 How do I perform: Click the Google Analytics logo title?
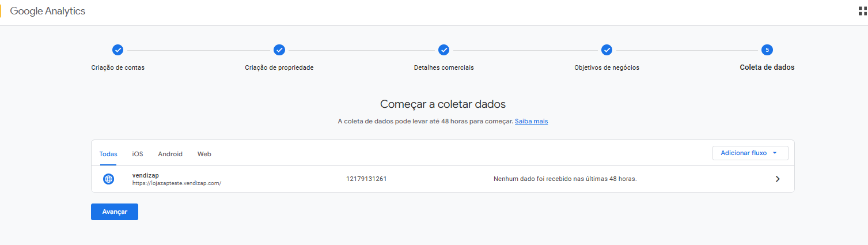pyautogui.click(x=47, y=12)
